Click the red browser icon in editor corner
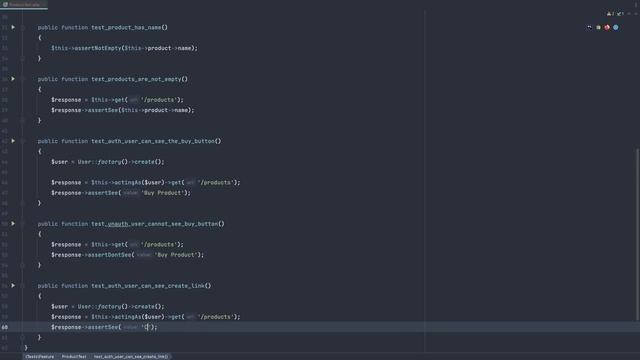Image resolution: width=640 pixels, height=360 pixels. (607, 27)
